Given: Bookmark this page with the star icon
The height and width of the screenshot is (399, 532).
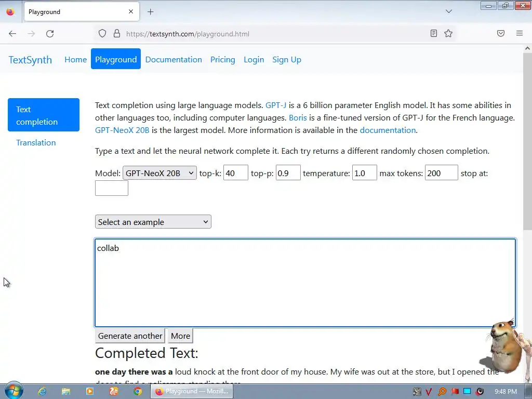Looking at the screenshot, I should [448, 33].
